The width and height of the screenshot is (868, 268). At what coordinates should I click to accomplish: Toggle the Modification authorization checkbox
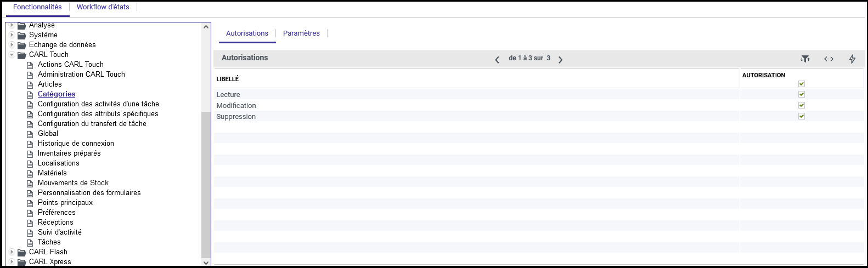801,105
